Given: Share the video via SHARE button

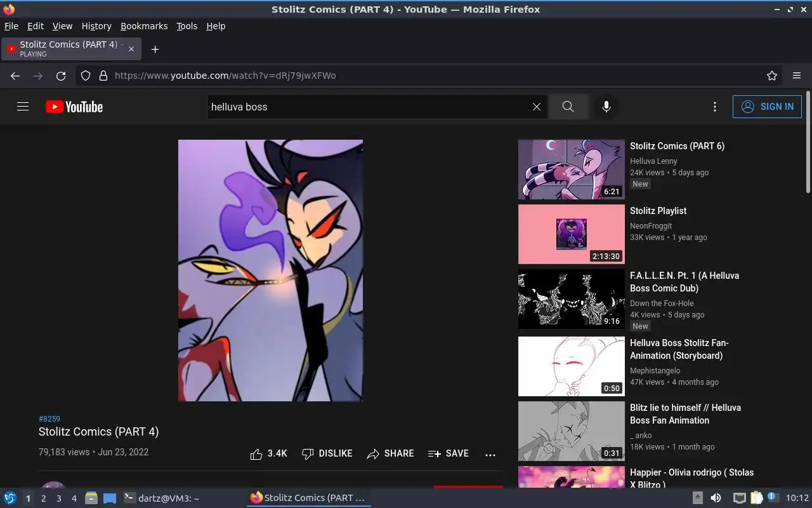Looking at the screenshot, I should (390, 453).
